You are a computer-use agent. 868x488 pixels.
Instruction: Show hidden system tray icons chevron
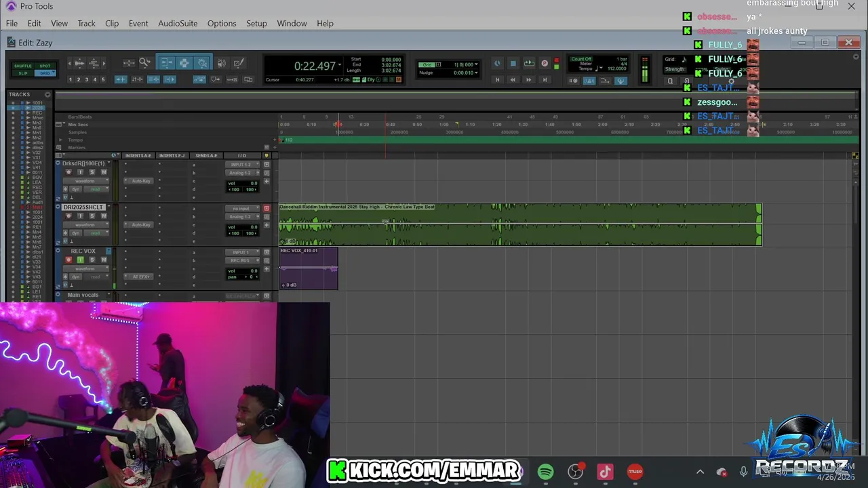tap(700, 472)
